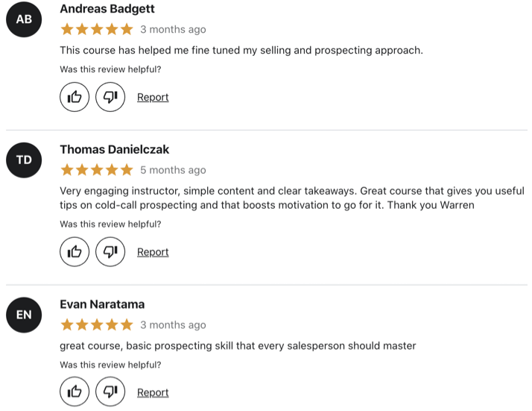Viewport: 532px width, 411px height.
Task: Click the five-star rating on Evan's review
Action: click(x=97, y=324)
